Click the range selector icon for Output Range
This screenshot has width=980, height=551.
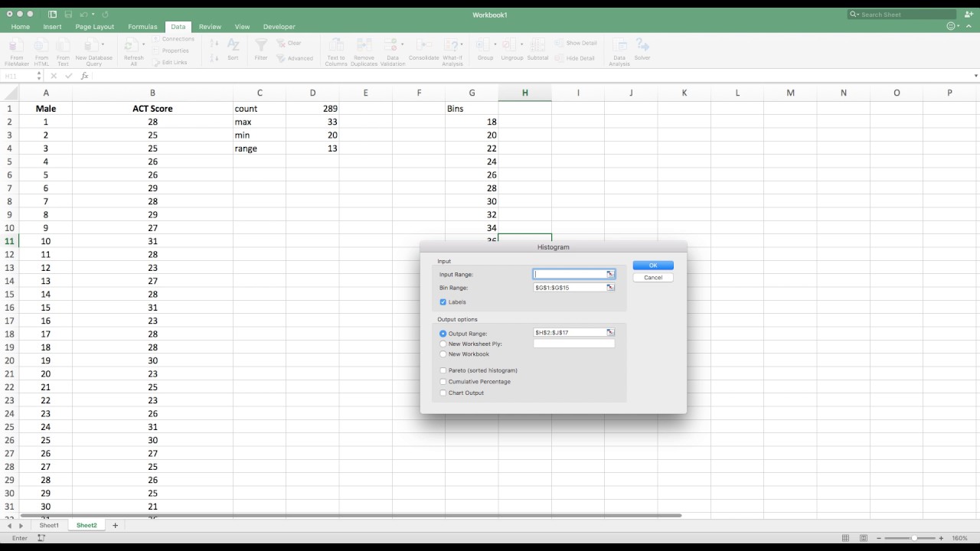pos(610,332)
